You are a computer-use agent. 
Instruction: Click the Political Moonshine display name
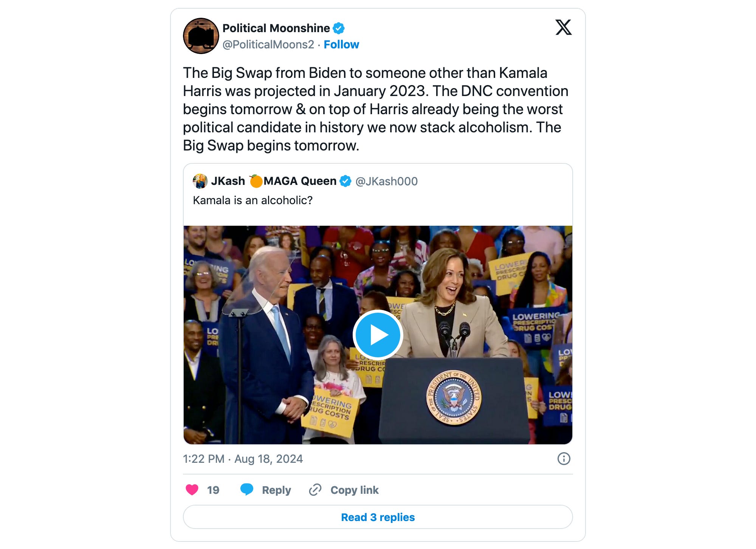(276, 28)
